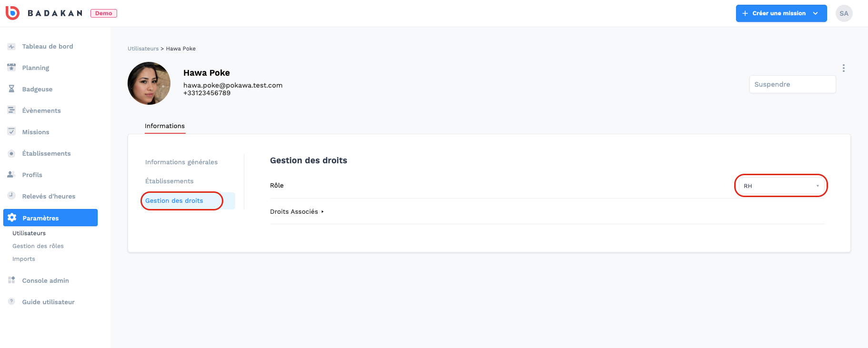Switch to the Informations tab
868x348 pixels.
[x=165, y=126]
